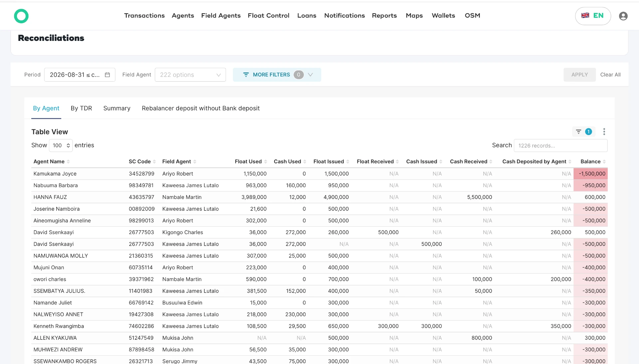Select the Kamukama Joyce row name

click(55, 174)
